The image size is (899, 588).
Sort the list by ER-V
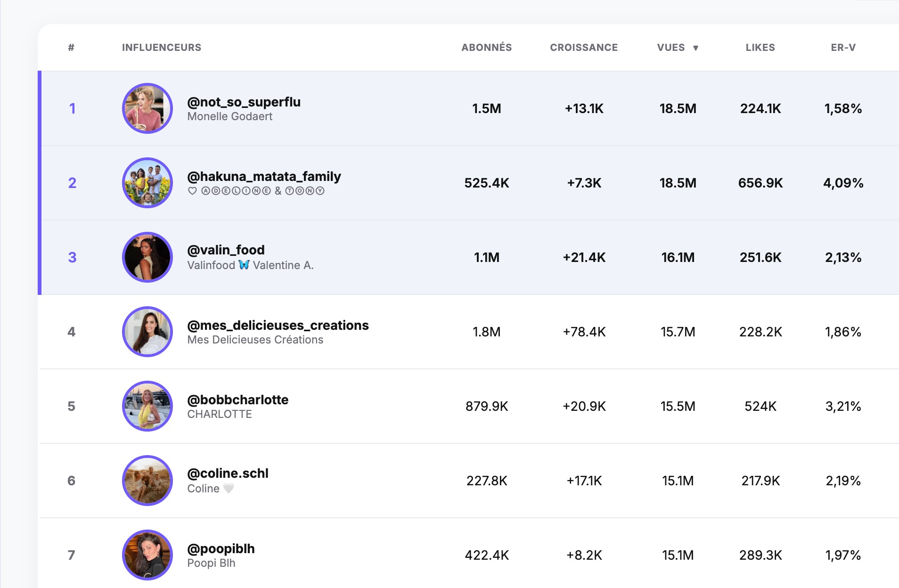843,48
